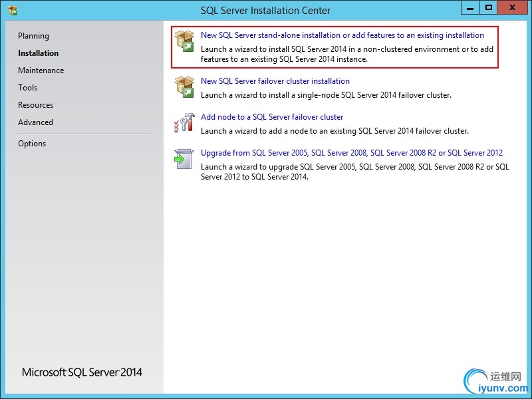
Task: Minimize the Installation Center window
Action: (x=470, y=8)
